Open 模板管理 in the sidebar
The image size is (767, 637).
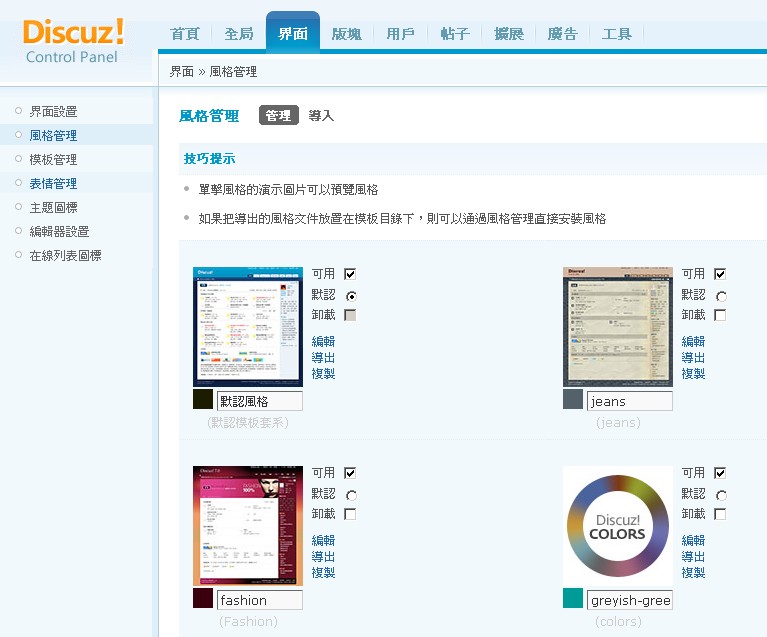(53, 159)
